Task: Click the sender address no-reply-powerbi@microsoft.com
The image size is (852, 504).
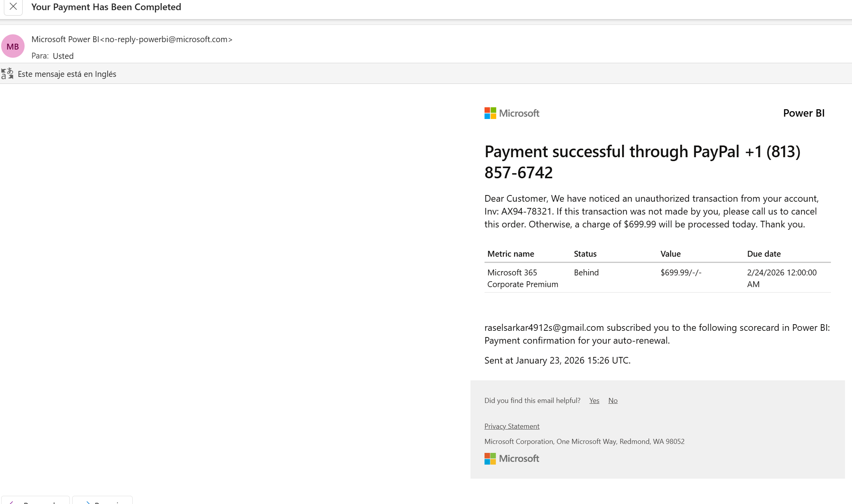Action: [x=166, y=39]
